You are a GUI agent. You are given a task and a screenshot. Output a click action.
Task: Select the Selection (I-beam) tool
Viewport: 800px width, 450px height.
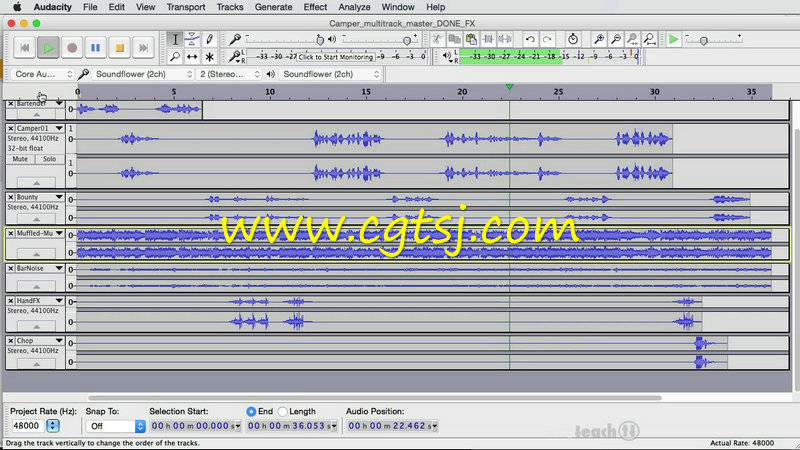[175, 39]
